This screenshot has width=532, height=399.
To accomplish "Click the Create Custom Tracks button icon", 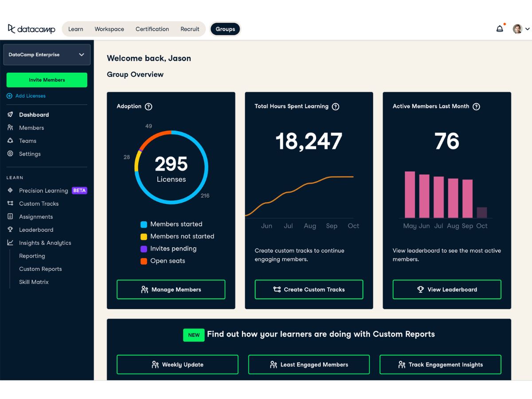I will (x=277, y=289).
